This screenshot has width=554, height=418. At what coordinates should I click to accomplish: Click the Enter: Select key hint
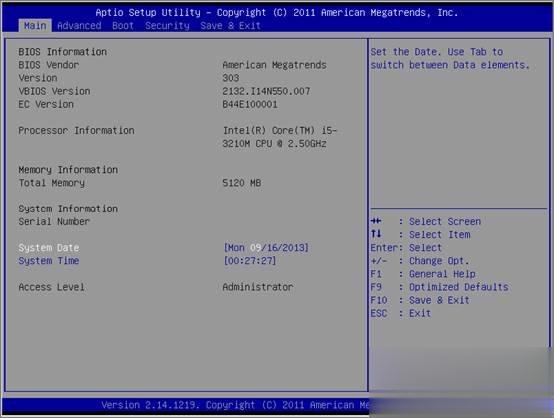pyautogui.click(x=406, y=248)
